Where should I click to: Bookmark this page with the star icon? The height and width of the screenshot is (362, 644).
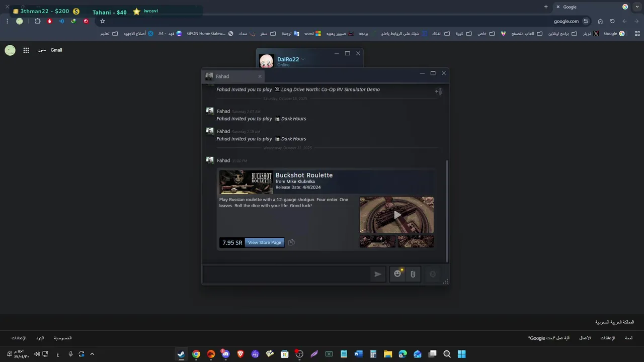point(103,21)
